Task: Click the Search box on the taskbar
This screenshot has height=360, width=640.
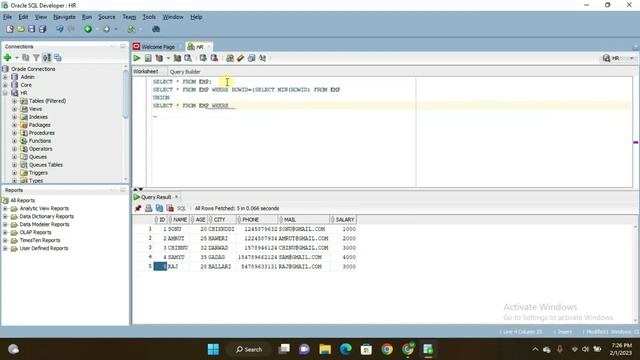Action: [249, 349]
